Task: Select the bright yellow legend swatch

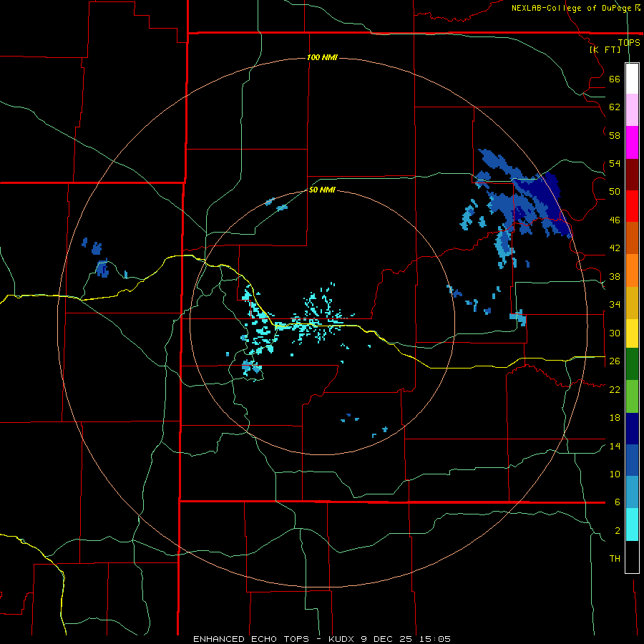Action: [632, 333]
